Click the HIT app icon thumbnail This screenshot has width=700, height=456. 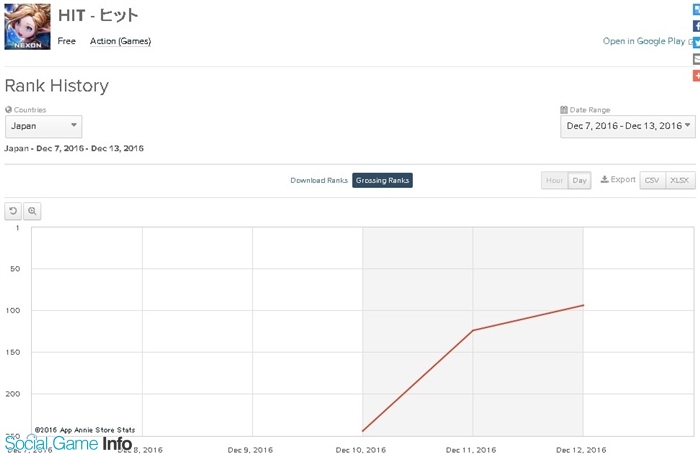tap(27, 26)
